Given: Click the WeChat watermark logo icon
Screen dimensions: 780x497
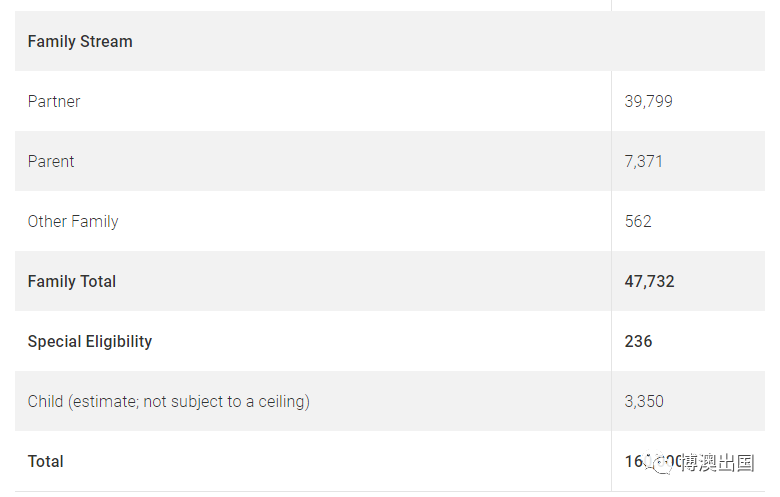Looking at the screenshot, I should pyautogui.click(x=660, y=463).
